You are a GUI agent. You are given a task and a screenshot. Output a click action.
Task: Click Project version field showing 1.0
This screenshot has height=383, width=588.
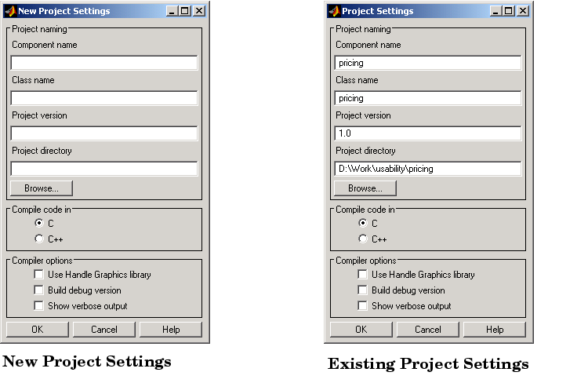[428, 133]
